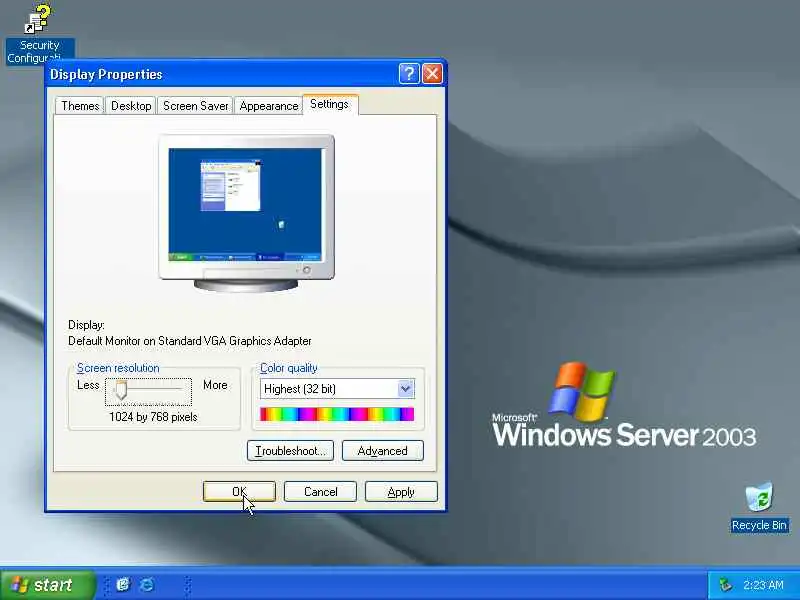Image resolution: width=800 pixels, height=600 pixels.
Task: Click the network tray icon near the clock
Action: pos(724,585)
